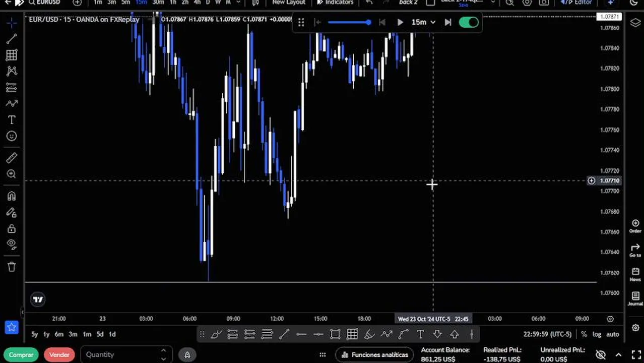This screenshot has width=644, height=363.
Task: Open the object tree layers icon
Action: click(x=635, y=23)
